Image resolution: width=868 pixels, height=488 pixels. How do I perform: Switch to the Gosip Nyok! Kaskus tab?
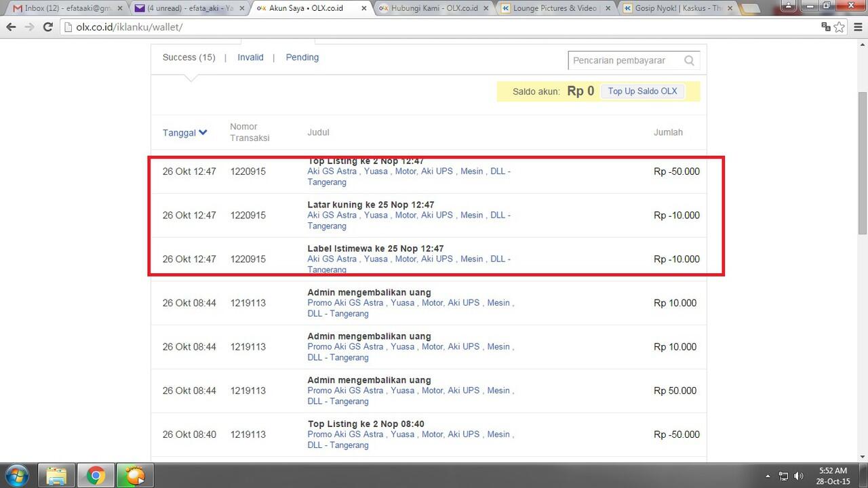tap(678, 8)
